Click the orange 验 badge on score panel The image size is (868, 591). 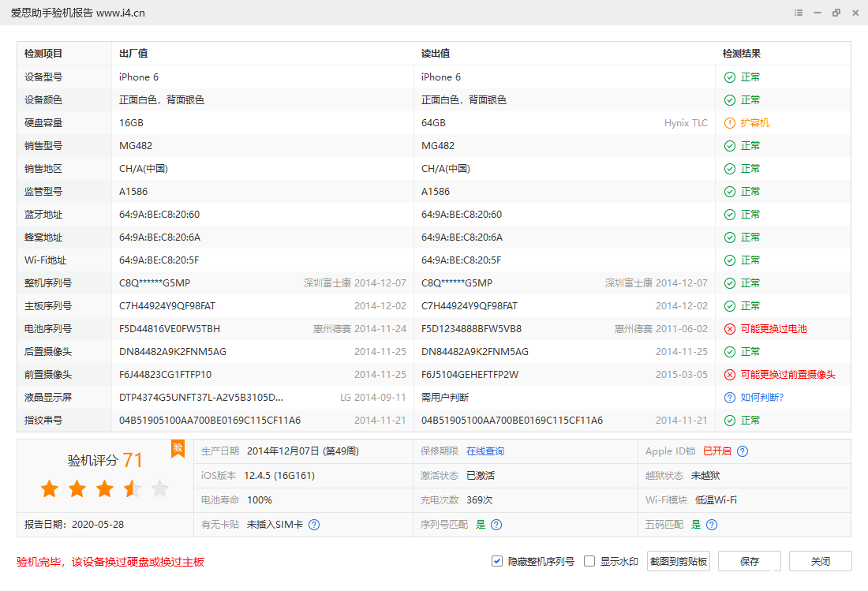(178, 449)
